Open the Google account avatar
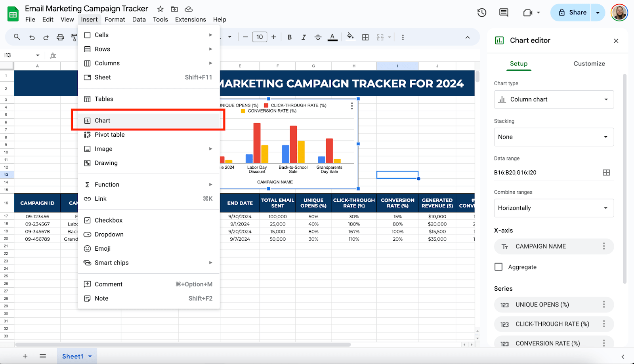This screenshot has width=634, height=364. pyautogui.click(x=619, y=13)
